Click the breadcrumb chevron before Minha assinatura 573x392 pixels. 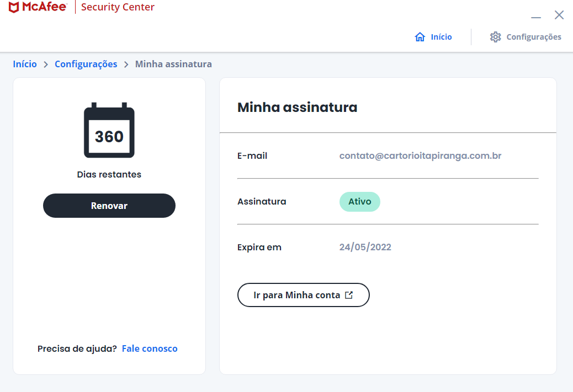(126, 65)
